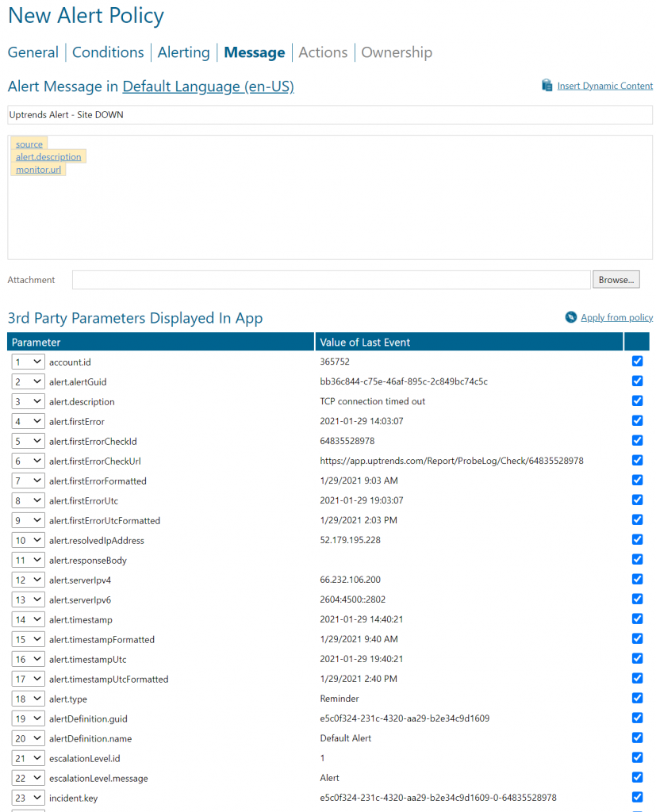The width and height of the screenshot is (656, 812).
Task: Open the Actions tab
Action: point(323,52)
